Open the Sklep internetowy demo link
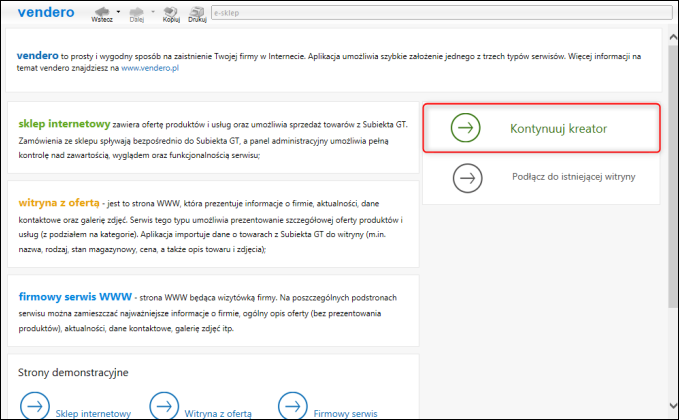 pyautogui.click(x=93, y=414)
